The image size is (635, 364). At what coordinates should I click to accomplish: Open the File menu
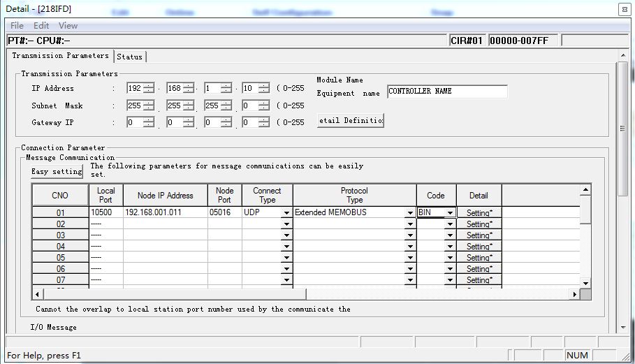[17, 26]
